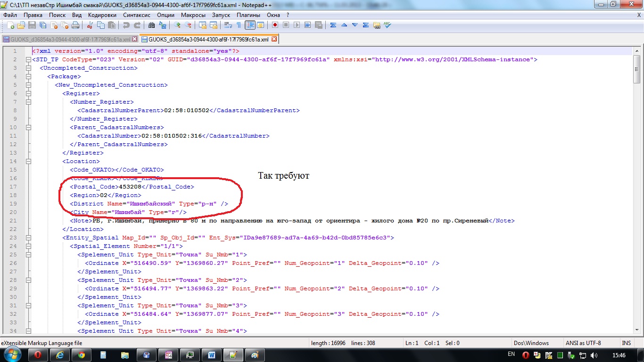Collapse Uncompleted_Construction fold on line 3
644x362 pixels.
pyautogui.click(x=28, y=68)
